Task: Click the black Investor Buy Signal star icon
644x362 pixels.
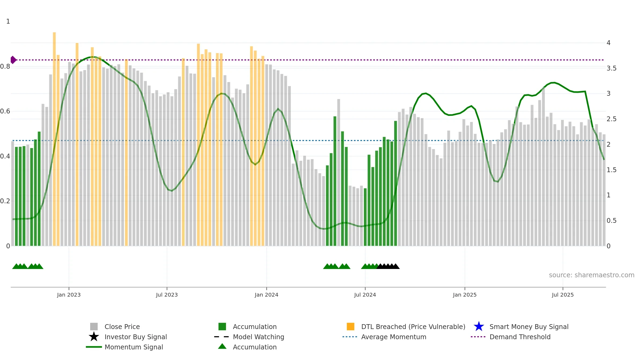Action: click(94, 337)
